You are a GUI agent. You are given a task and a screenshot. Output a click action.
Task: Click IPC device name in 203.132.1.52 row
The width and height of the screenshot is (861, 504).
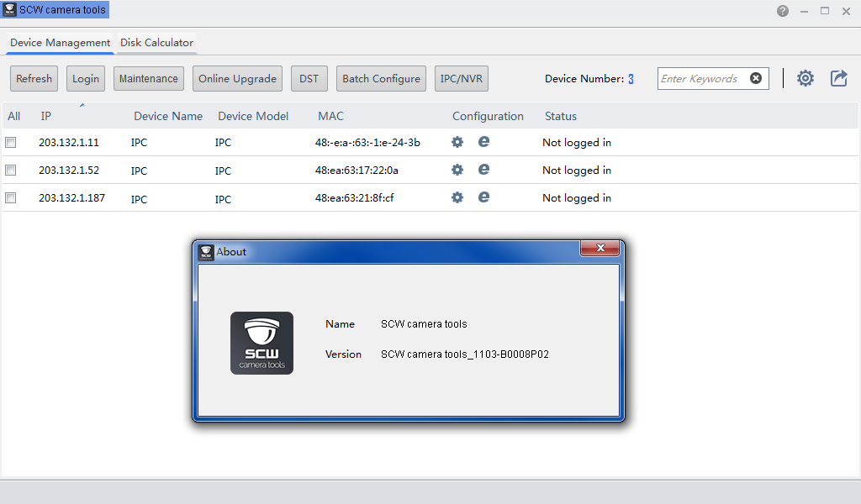139,171
